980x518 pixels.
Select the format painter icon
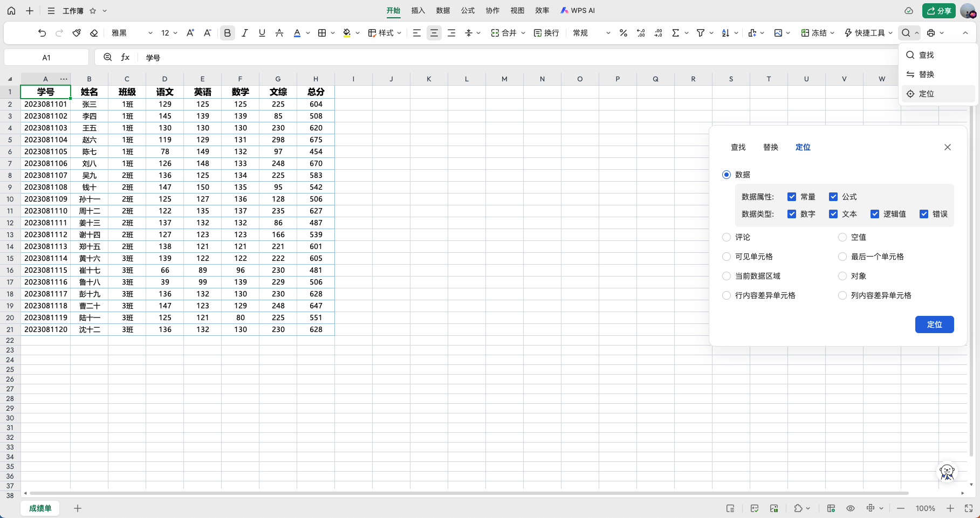pos(77,33)
